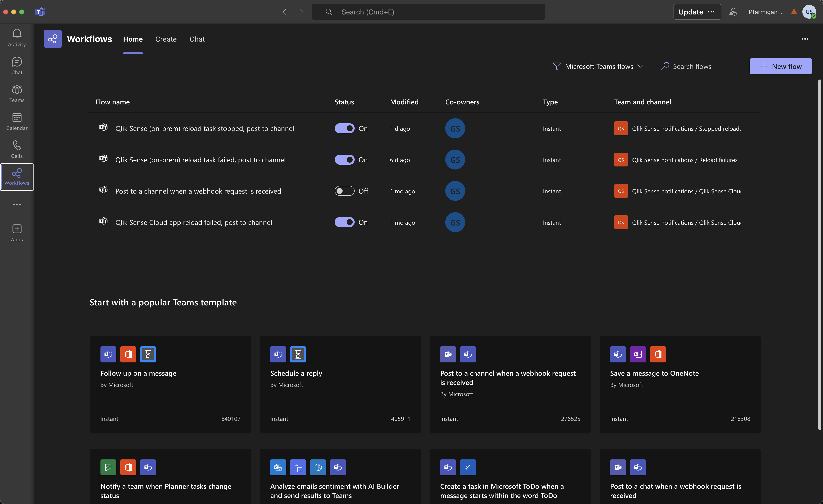Screen dimensions: 823x504
Task: Click the Planner icon on Notify a team card
Action: pos(108,467)
